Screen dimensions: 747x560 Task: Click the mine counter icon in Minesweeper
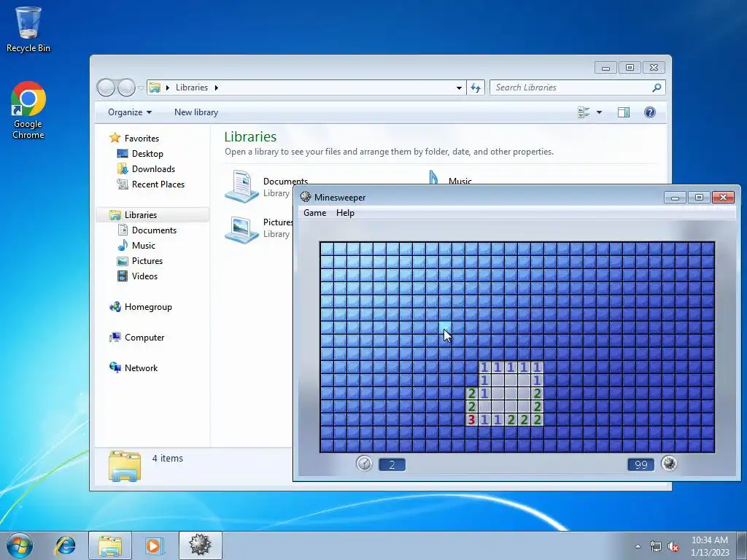tap(669, 464)
